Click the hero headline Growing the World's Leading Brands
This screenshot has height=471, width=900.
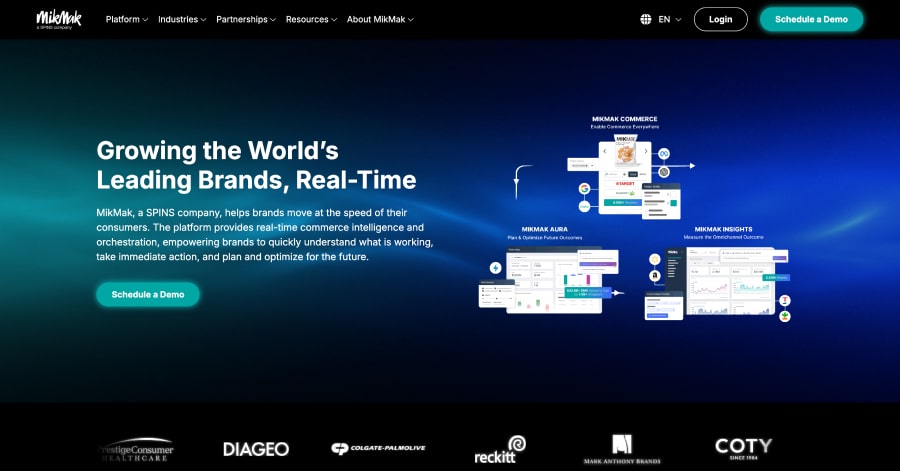pos(257,165)
